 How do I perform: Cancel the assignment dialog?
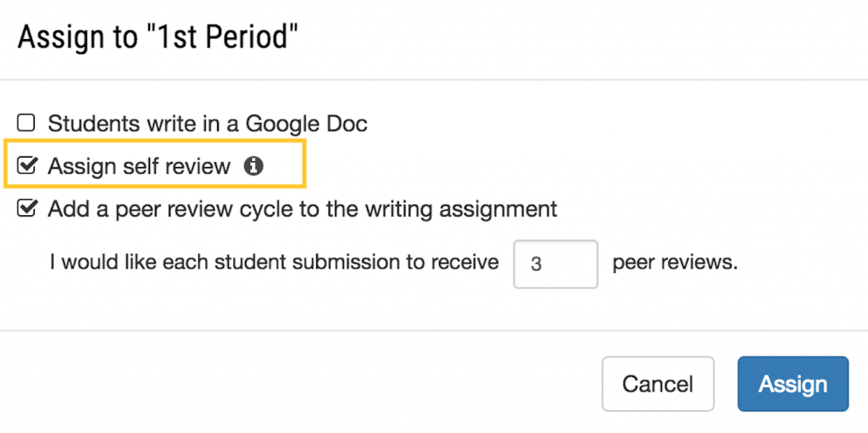tap(658, 384)
